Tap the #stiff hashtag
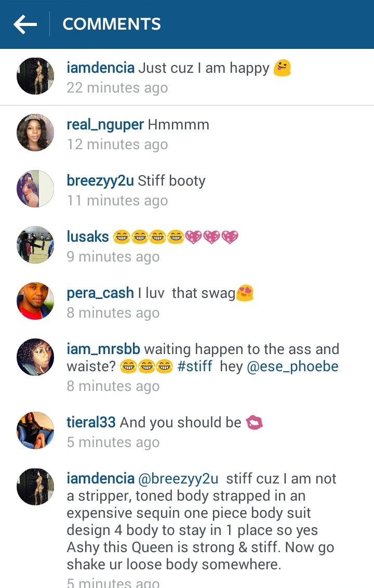Image resolution: width=374 pixels, height=588 pixels. coord(194,366)
